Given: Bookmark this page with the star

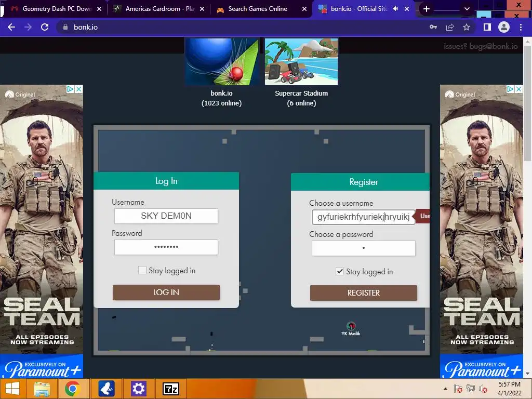Looking at the screenshot, I should [x=467, y=27].
